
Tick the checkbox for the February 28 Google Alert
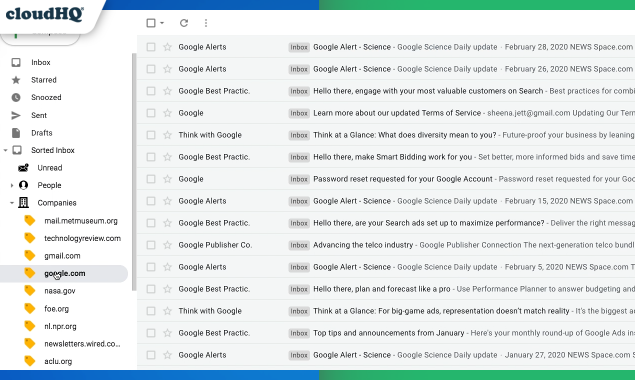151,47
